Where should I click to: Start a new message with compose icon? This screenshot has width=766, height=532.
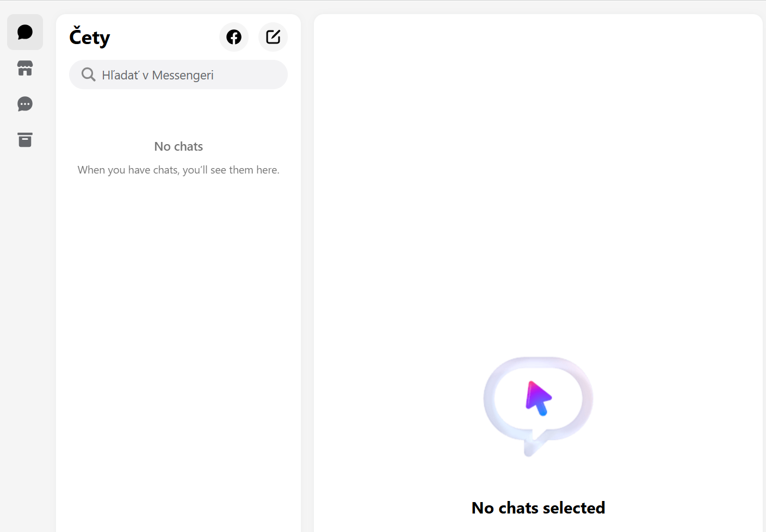273,37
